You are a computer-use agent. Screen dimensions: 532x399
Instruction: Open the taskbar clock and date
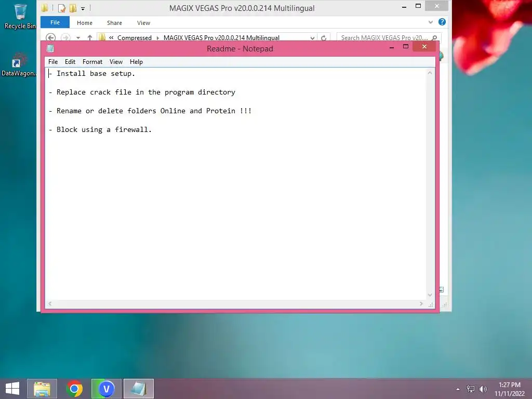(x=509, y=389)
